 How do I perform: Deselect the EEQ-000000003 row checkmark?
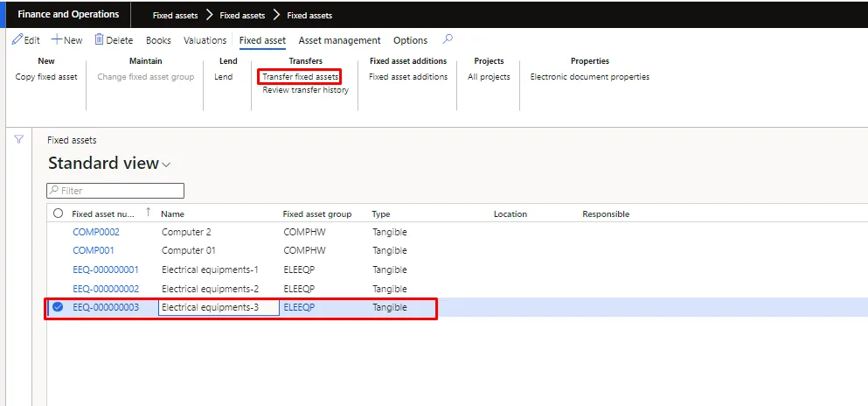(58, 307)
